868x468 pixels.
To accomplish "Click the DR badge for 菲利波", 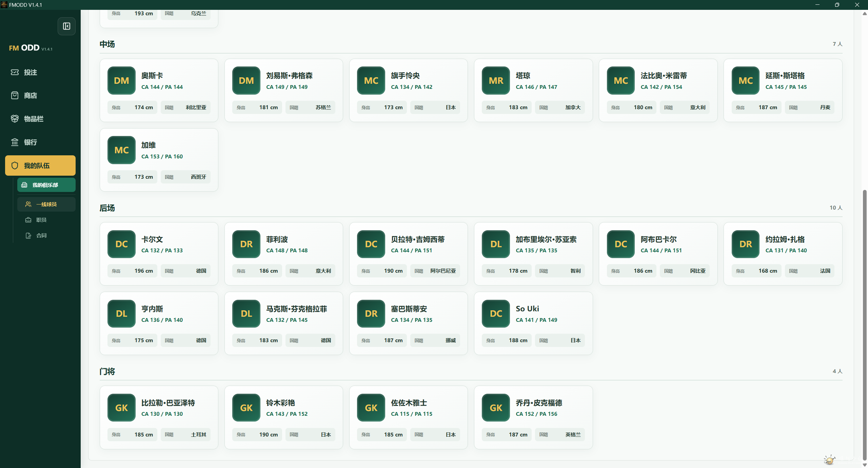I will click(246, 244).
